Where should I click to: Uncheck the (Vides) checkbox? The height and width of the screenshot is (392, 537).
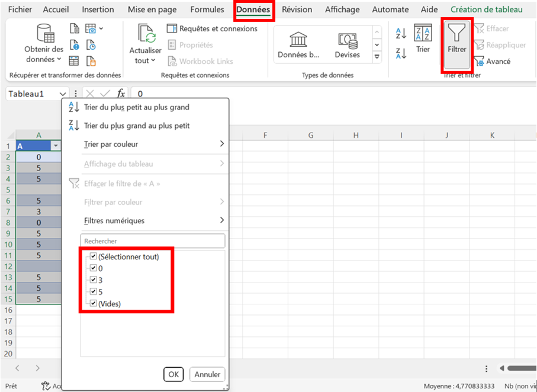click(x=93, y=303)
